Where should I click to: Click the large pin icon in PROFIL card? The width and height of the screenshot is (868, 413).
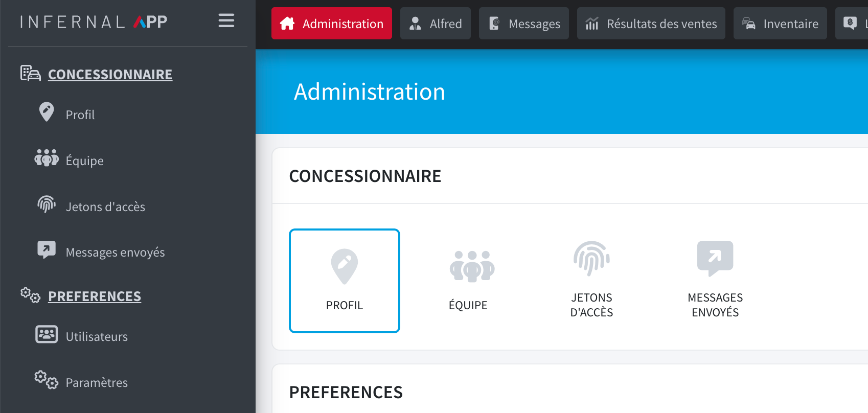345,266
